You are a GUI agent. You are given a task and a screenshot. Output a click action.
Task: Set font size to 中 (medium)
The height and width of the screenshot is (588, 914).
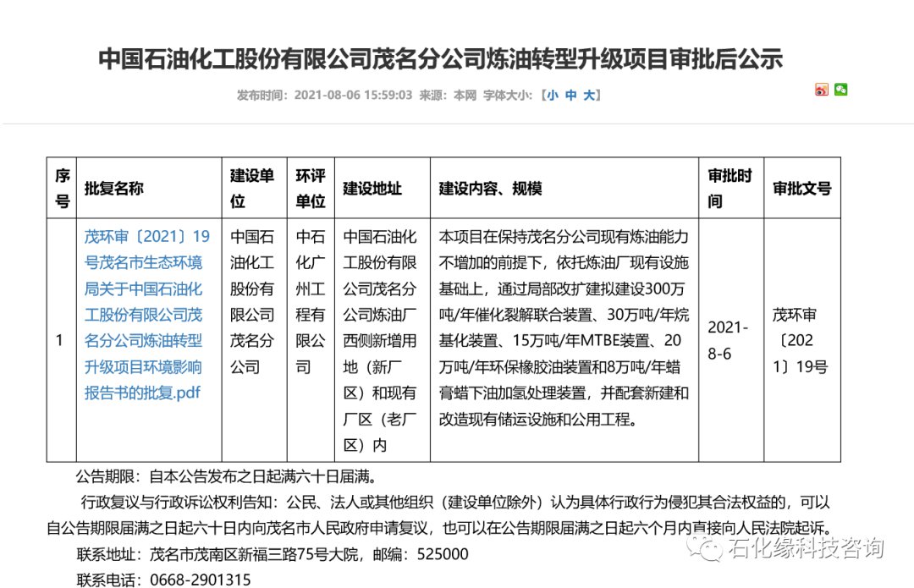point(570,95)
